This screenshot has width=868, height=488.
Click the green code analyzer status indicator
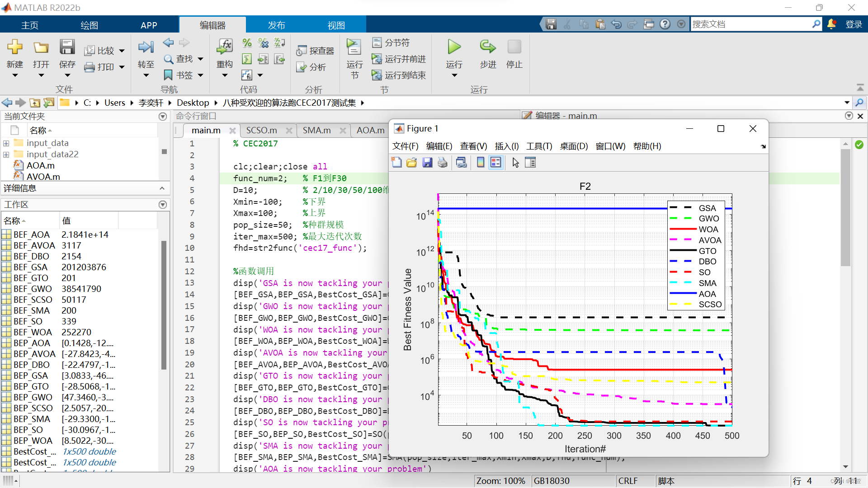(859, 145)
